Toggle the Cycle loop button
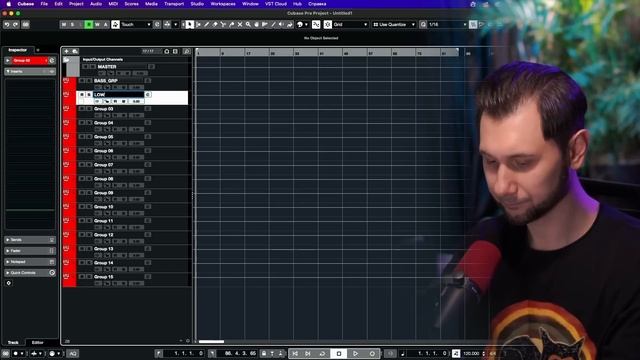 [322, 353]
